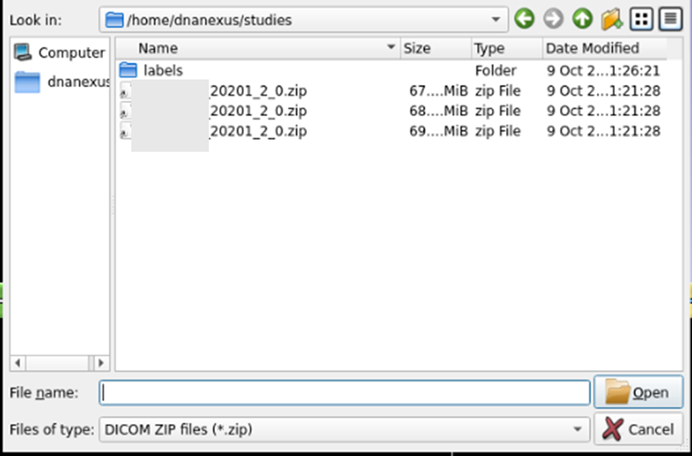Select the labels folder
Viewport: 692px width, 456px height.
point(162,70)
